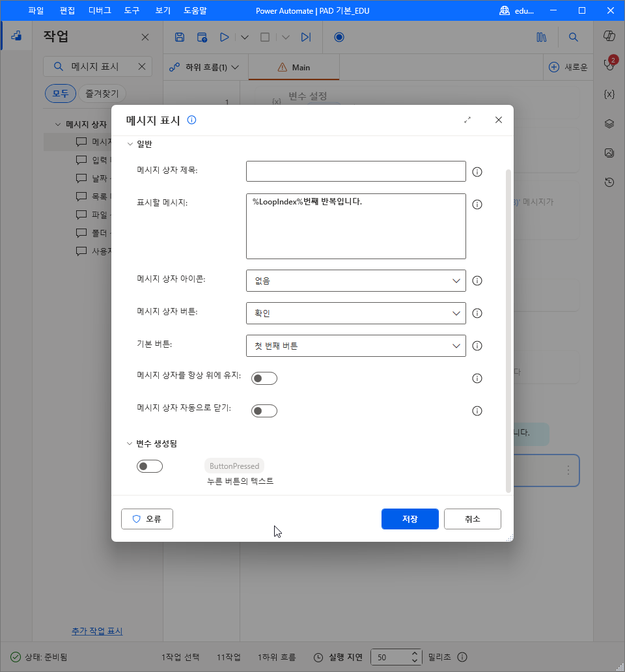Image resolution: width=625 pixels, height=672 pixels.
Task: Open the 도움말 menu
Action: tap(195, 10)
